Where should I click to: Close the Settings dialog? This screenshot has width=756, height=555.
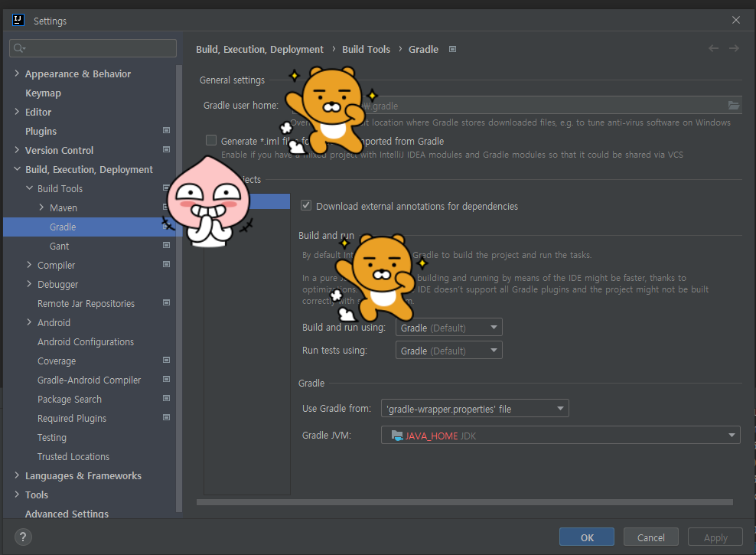736,20
